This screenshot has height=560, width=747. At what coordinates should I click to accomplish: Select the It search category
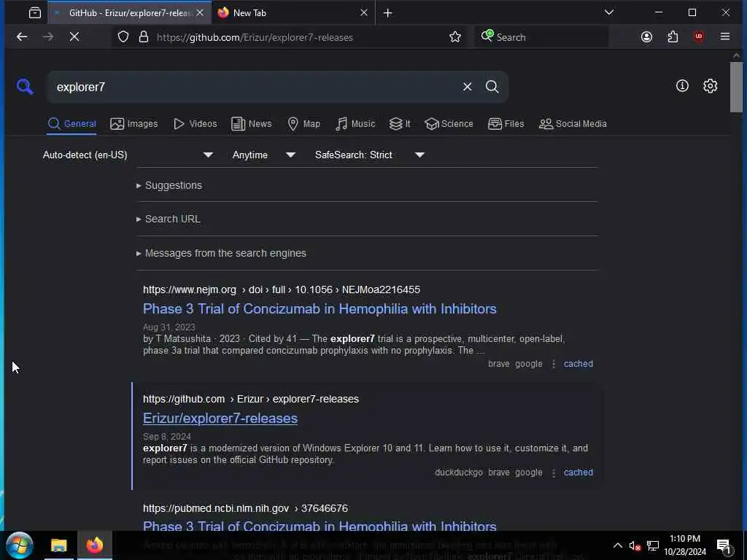[x=400, y=124]
